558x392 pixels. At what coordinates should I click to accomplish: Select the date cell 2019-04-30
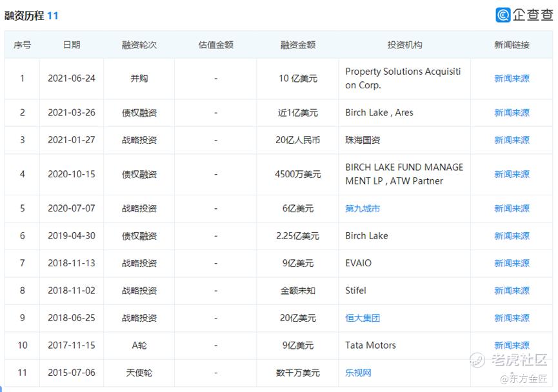[x=72, y=236]
